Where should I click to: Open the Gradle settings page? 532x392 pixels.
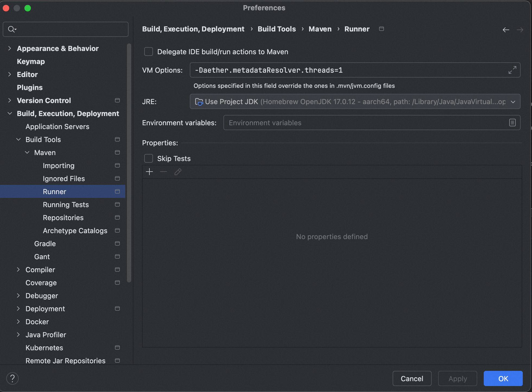click(x=45, y=244)
